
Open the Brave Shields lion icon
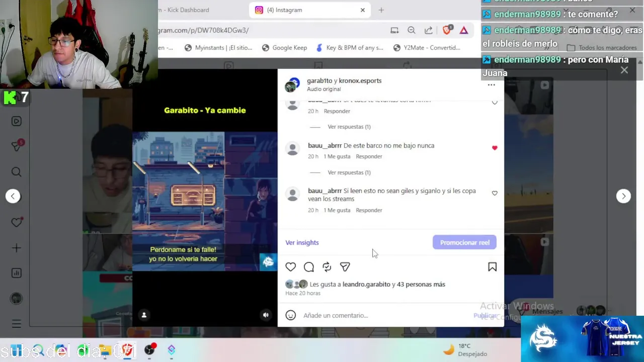click(447, 30)
